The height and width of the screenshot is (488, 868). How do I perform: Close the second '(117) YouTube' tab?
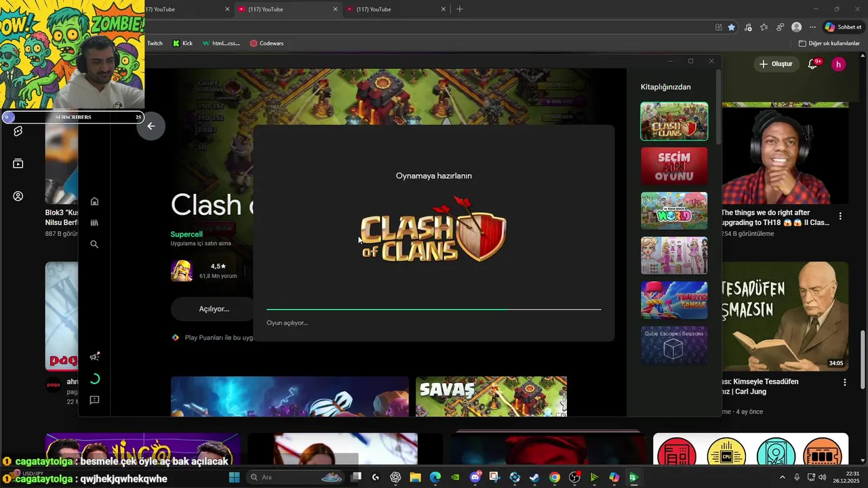tap(335, 9)
